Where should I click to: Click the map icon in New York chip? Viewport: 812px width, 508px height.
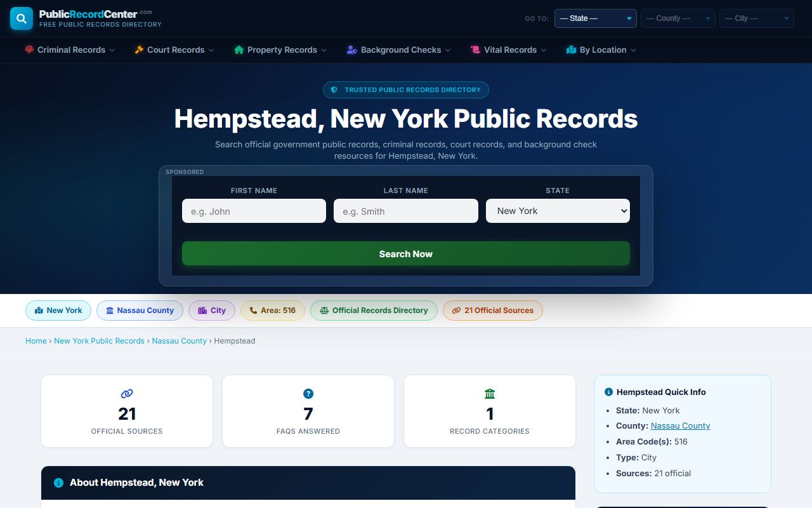point(39,311)
